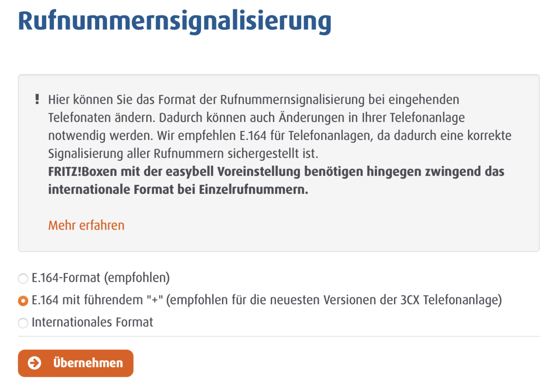Click the "internationale Format bei Einzelrufnummern" bold line

pos(178,190)
